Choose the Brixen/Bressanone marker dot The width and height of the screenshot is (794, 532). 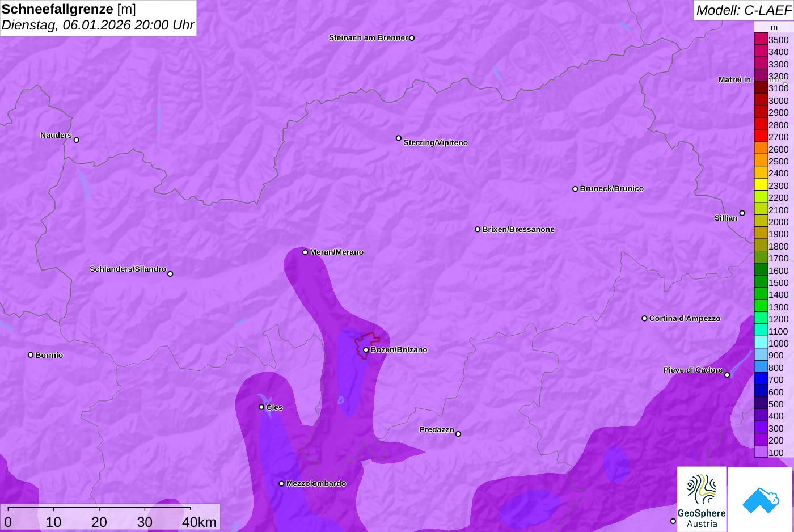[478, 230]
